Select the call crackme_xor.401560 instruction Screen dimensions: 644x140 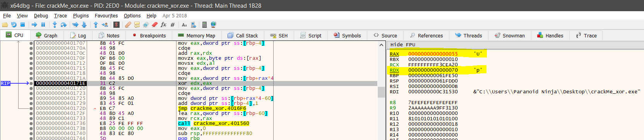tap(214, 123)
